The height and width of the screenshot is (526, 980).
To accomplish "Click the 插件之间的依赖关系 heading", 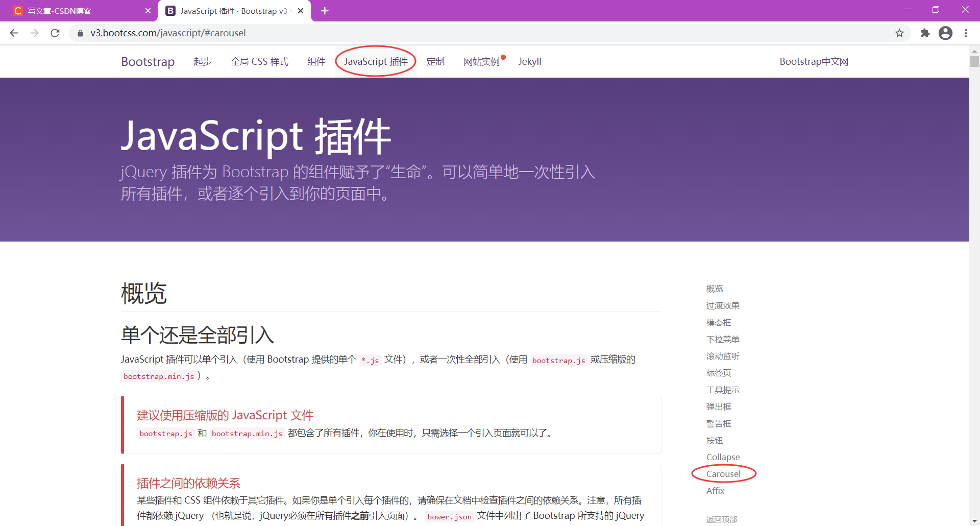I will point(188,483).
